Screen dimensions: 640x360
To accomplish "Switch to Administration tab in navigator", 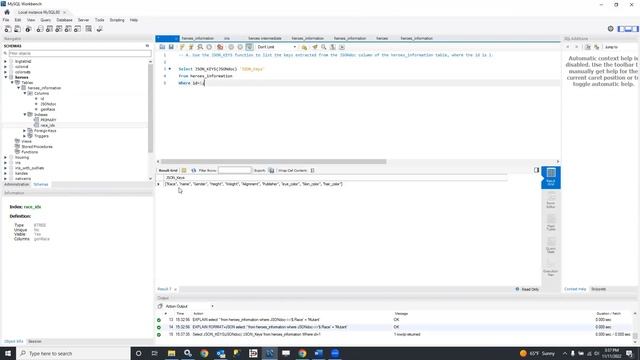I will (x=17, y=184).
